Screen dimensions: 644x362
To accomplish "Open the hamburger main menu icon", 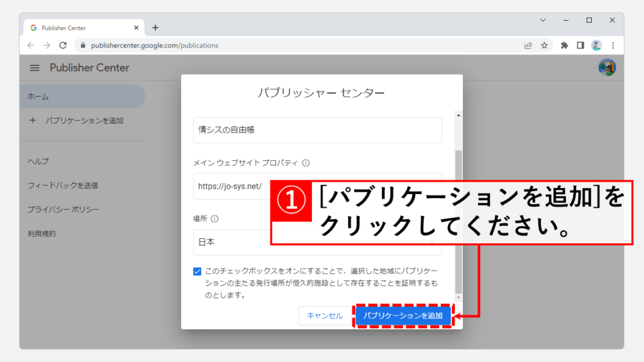I will pos(35,68).
